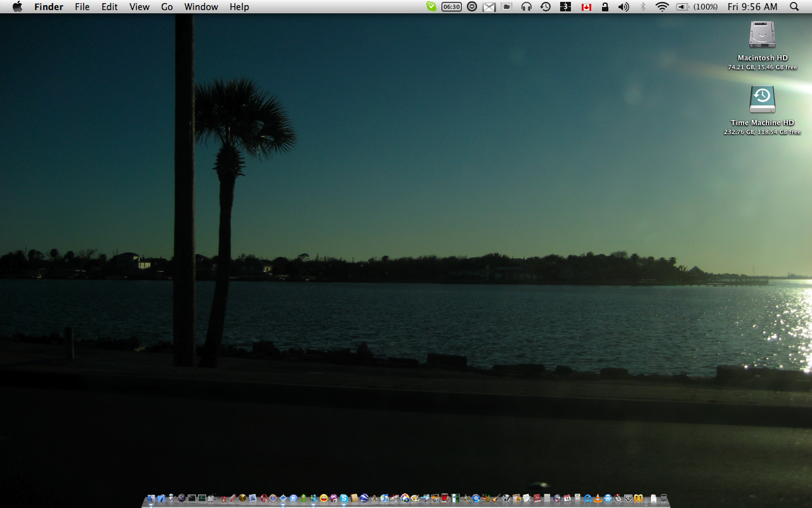812x508 pixels.
Task: Open Dictionary from the Dock
Action: click(x=537, y=498)
